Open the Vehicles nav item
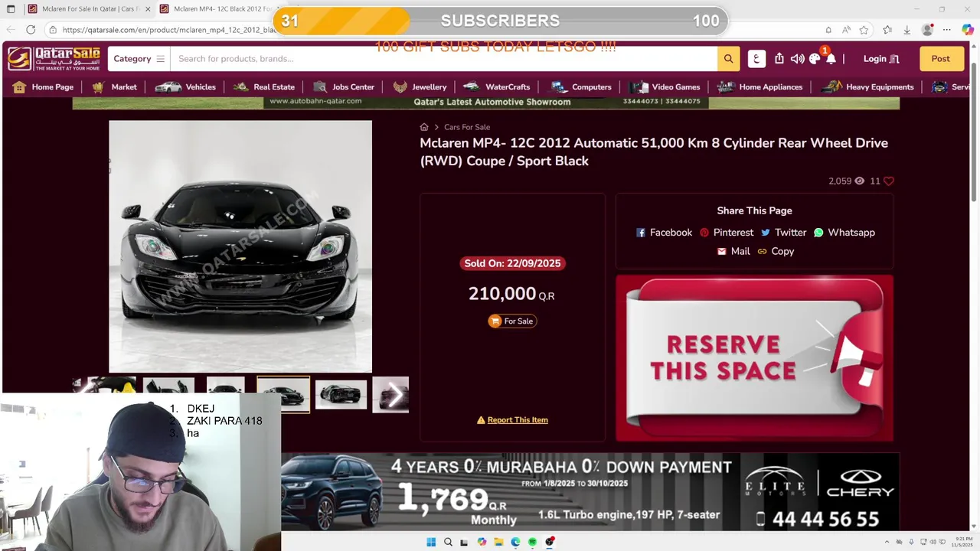This screenshot has height=551, width=980. (x=185, y=87)
